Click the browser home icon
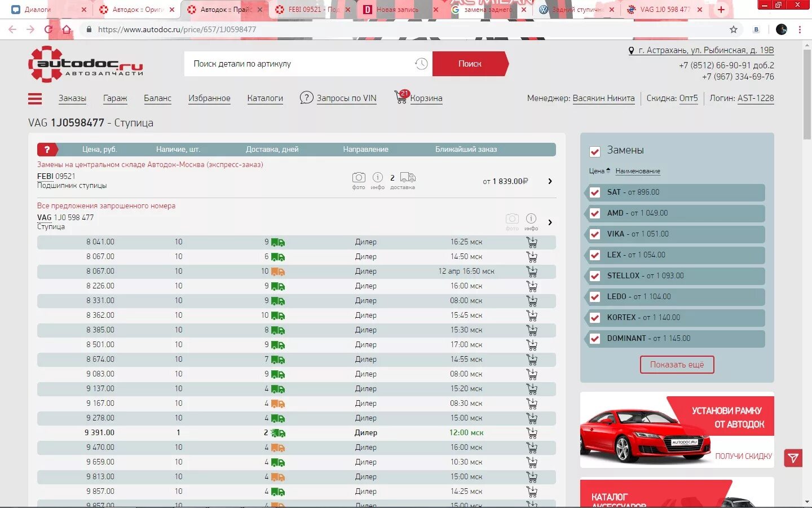Screen dimensions: 812x508 pyautogui.click(x=67, y=29)
